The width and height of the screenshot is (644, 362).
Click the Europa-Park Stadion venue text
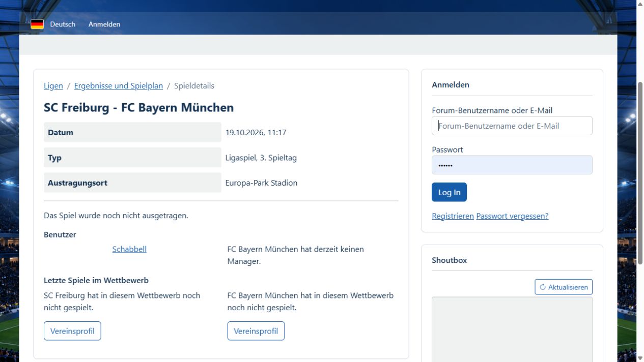point(262,183)
